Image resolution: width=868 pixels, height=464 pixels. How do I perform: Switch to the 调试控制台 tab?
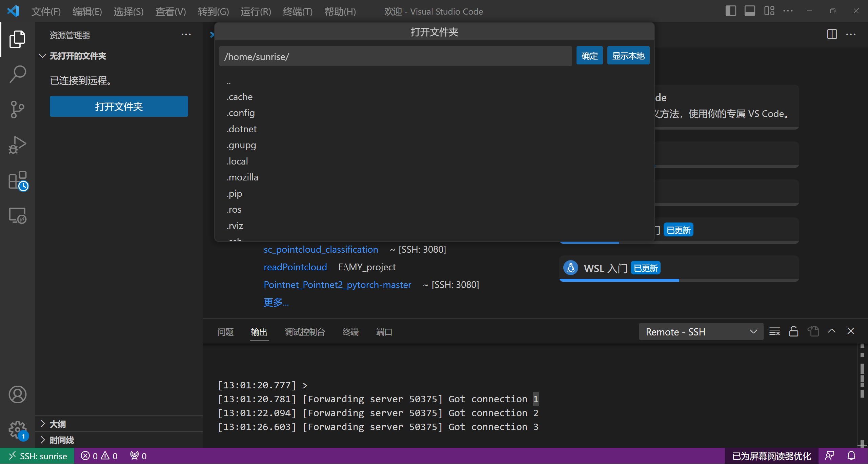[305, 332]
